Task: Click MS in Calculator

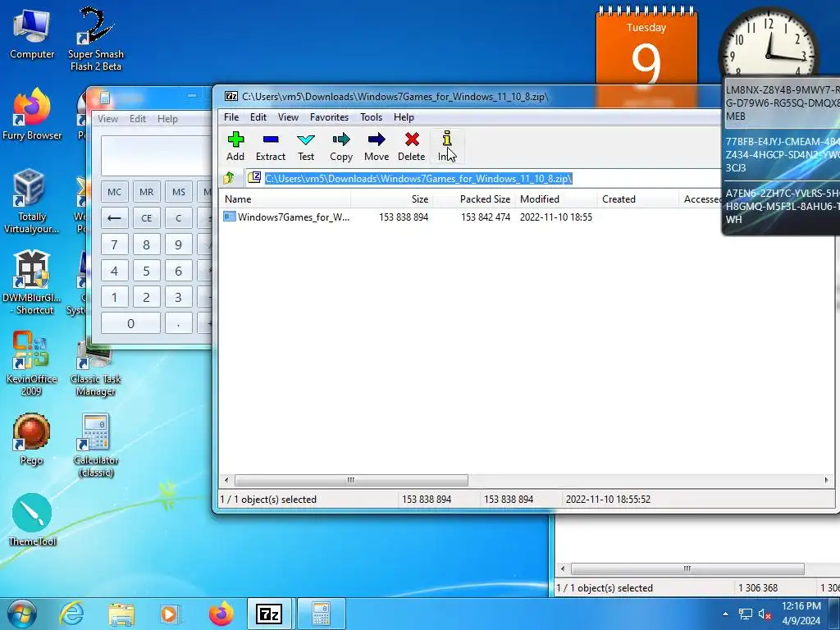Action: pos(178,192)
